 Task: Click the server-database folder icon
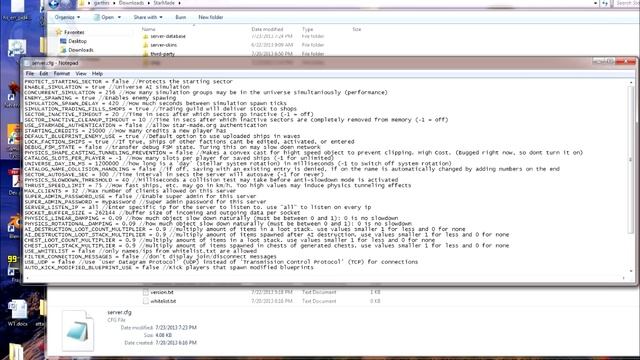tap(146, 36)
